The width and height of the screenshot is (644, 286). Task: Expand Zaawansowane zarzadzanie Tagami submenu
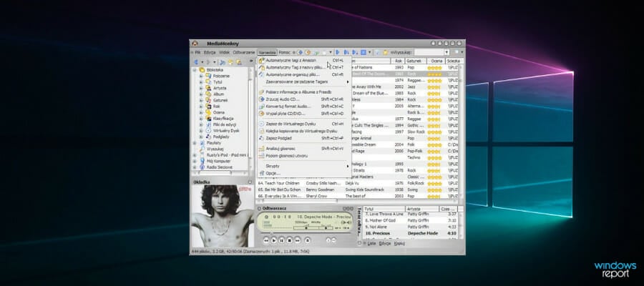(304, 82)
